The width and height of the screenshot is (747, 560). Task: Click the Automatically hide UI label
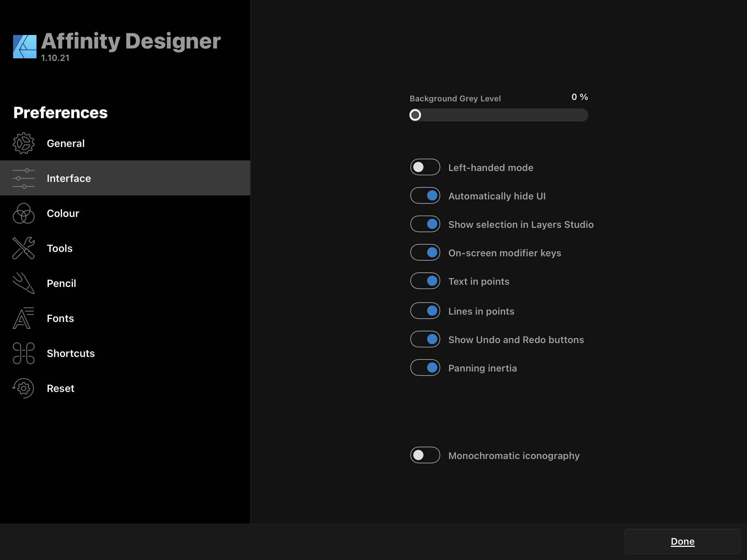(497, 196)
